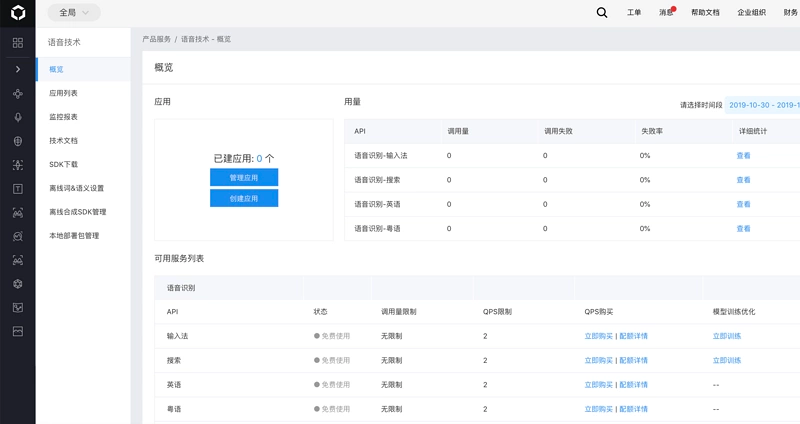
Task: Click the 免费使用 status in the 输入法 row
Action: click(x=332, y=336)
